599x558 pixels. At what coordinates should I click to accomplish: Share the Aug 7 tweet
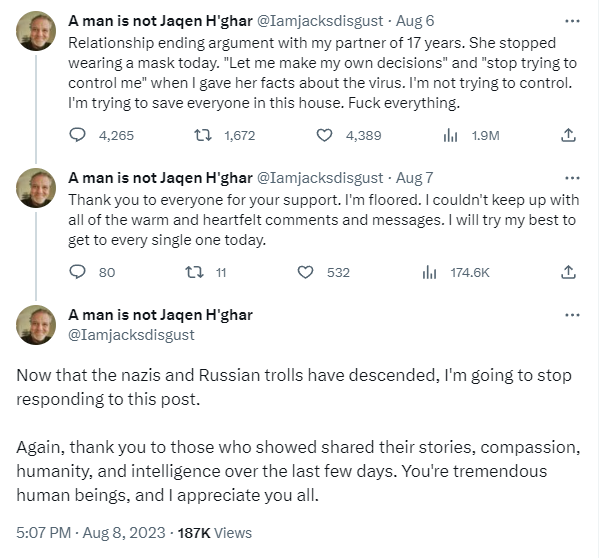pyautogui.click(x=568, y=272)
